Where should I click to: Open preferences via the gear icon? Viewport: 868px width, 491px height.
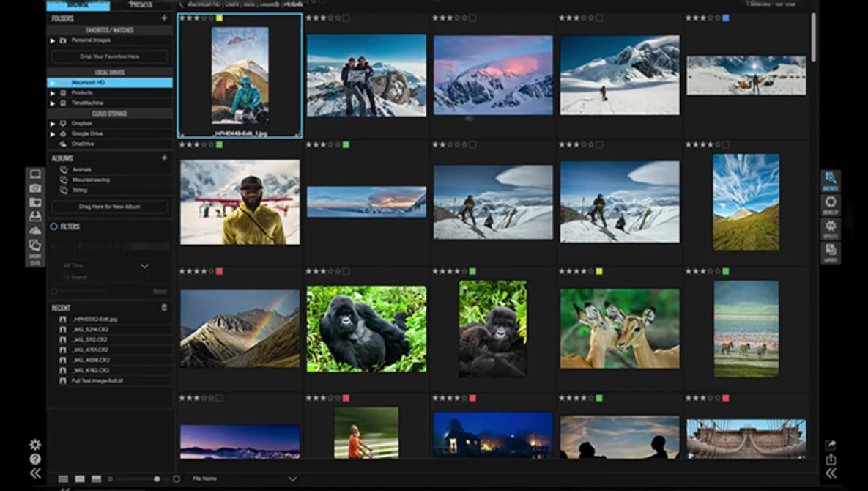(x=35, y=445)
